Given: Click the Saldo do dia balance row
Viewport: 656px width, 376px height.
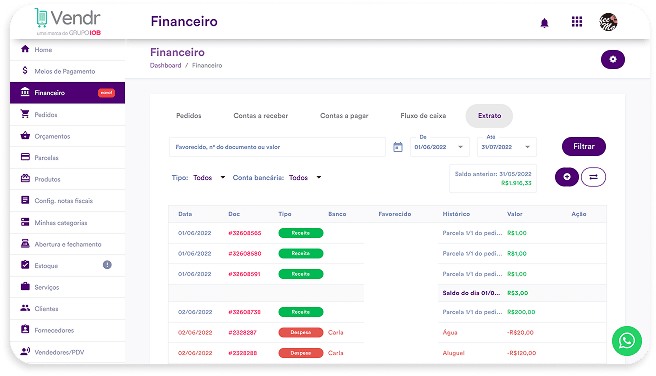Looking at the screenshot, I should pyautogui.click(x=387, y=293).
